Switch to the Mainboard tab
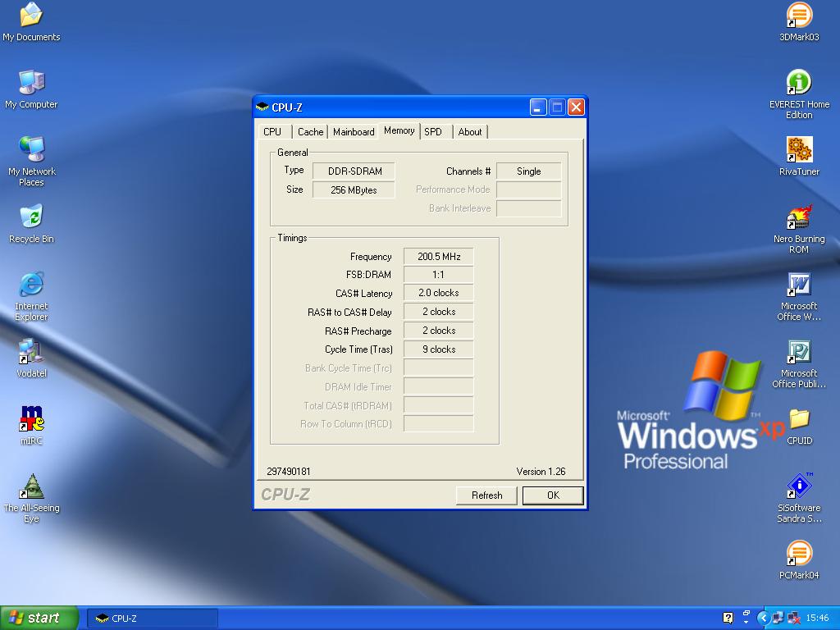840x630 pixels. (x=354, y=132)
